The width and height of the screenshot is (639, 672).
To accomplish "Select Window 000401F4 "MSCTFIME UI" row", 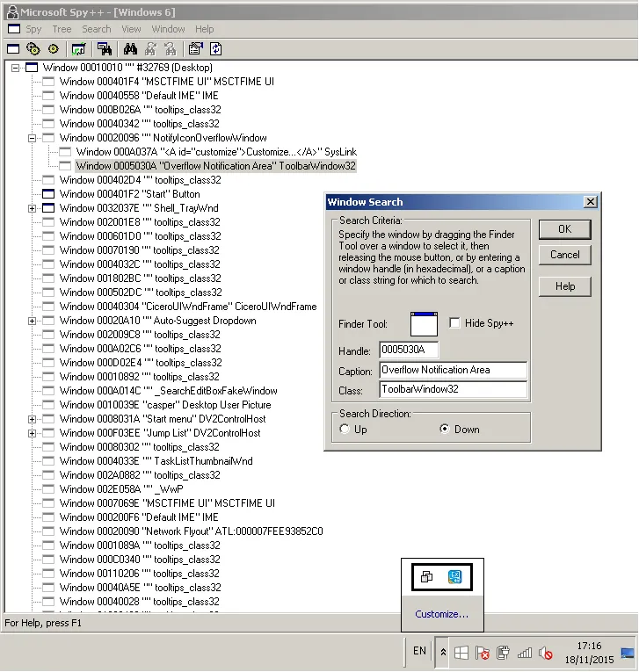I will point(167,82).
